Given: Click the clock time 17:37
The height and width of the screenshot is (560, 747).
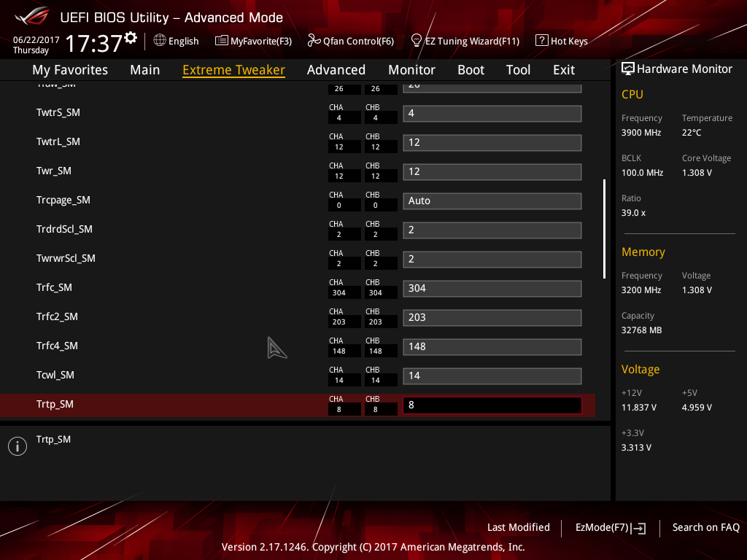Looking at the screenshot, I should (94, 43).
